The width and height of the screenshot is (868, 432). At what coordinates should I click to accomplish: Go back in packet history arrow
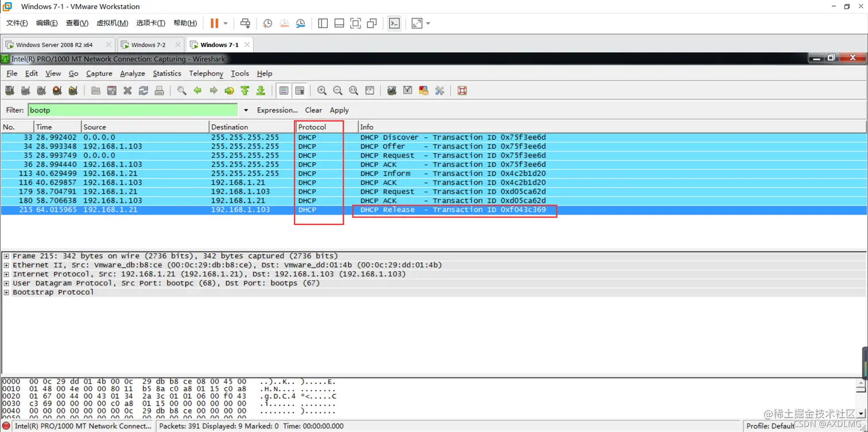[x=197, y=91]
